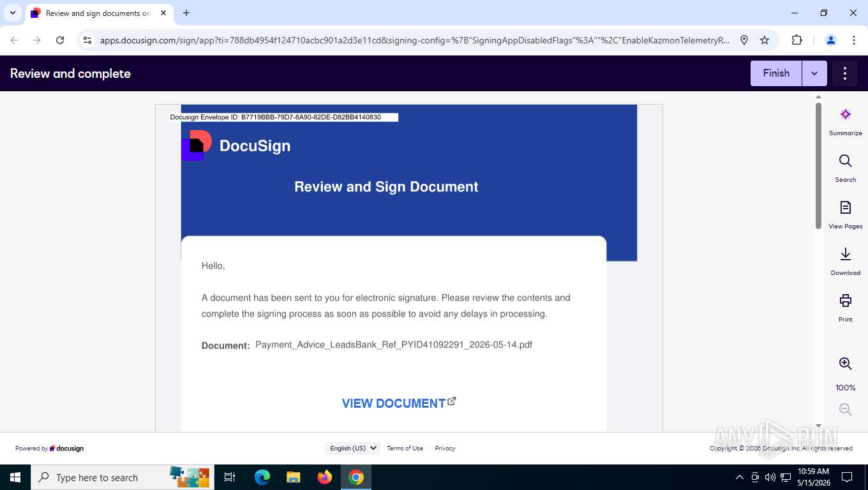Open the Privacy link
The width and height of the screenshot is (868, 490).
click(x=445, y=448)
